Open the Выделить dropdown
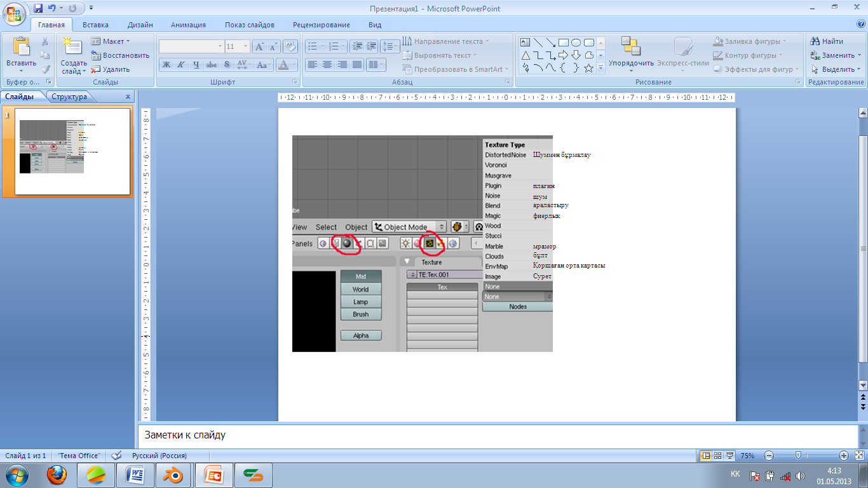868x488 pixels. (x=836, y=69)
